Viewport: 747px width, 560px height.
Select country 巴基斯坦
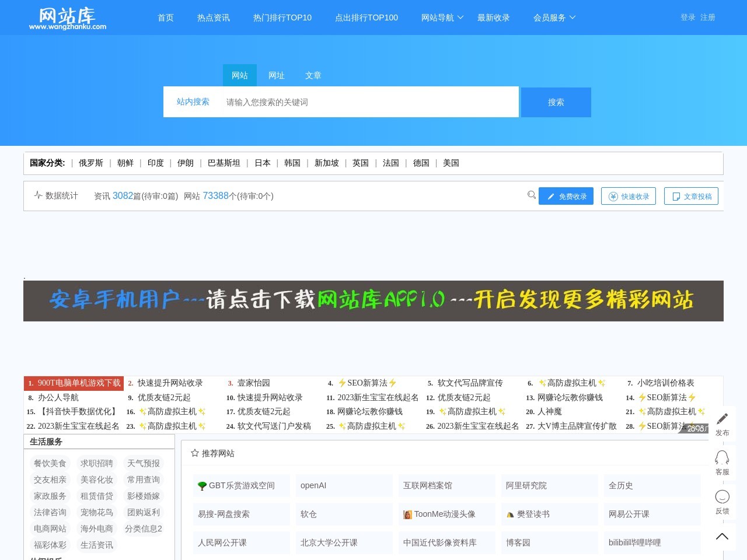coord(224,163)
